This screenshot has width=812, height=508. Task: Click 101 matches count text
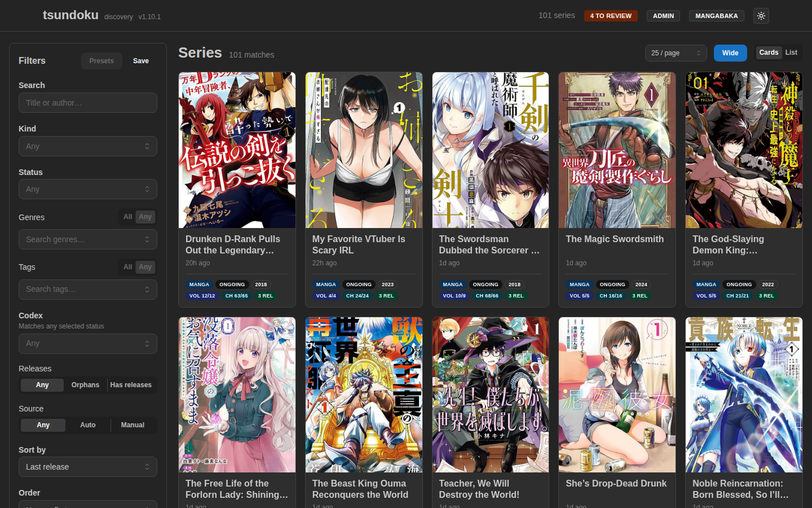tap(251, 55)
